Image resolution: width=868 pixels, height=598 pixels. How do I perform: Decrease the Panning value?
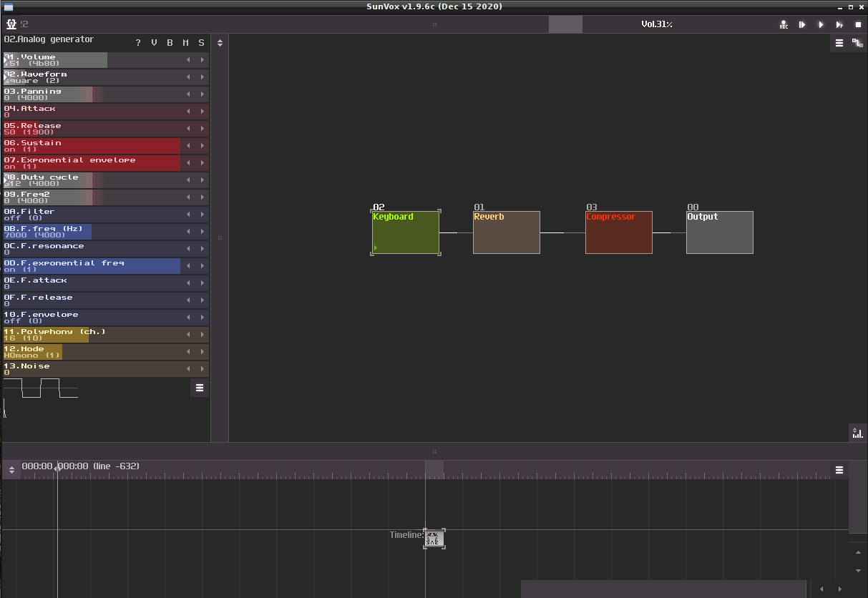click(x=188, y=94)
